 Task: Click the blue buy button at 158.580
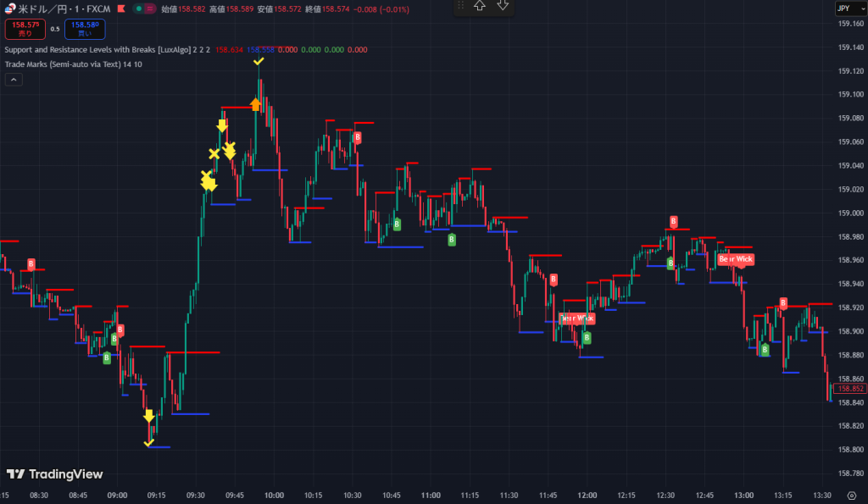click(x=84, y=29)
